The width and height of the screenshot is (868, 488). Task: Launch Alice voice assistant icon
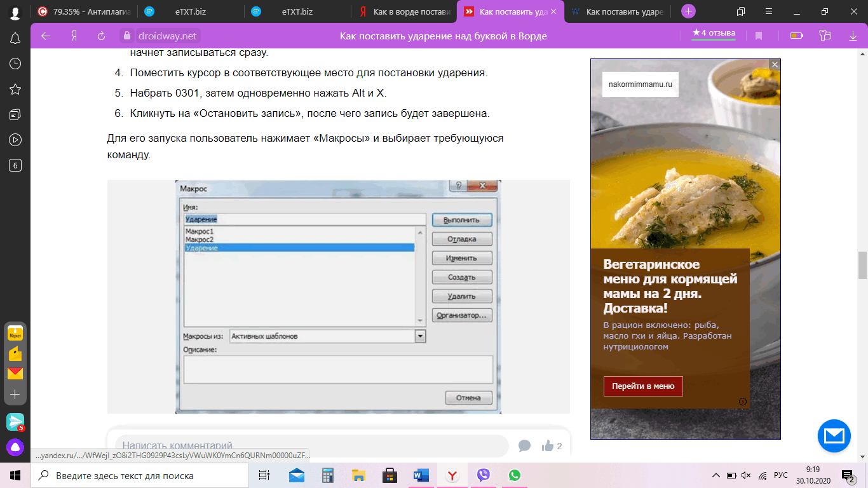15,448
